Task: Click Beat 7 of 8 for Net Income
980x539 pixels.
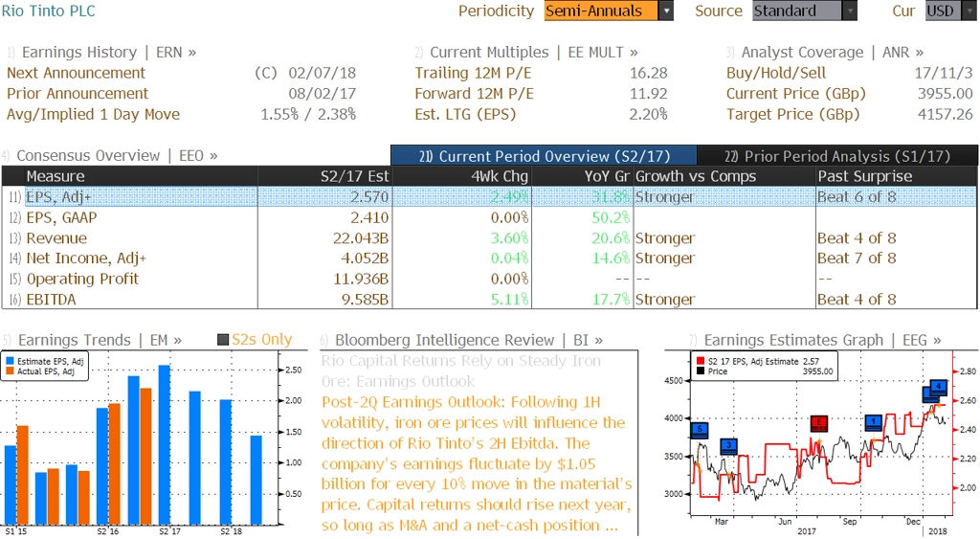Action: click(x=857, y=258)
